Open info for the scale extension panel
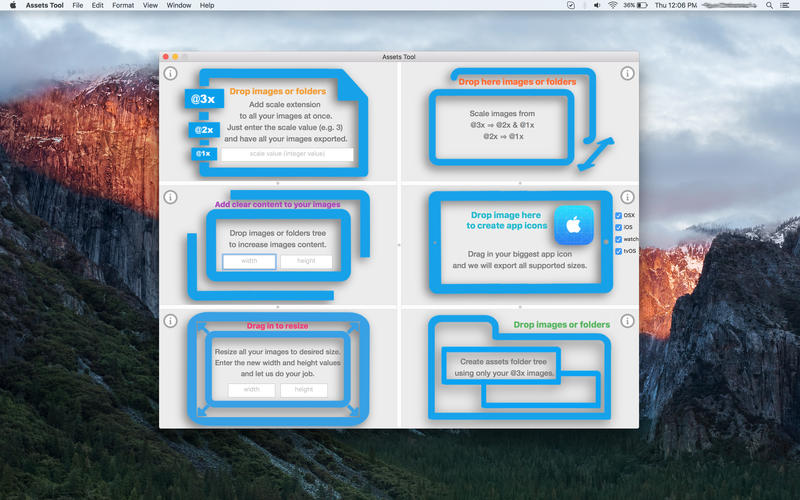 [x=170, y=73]
